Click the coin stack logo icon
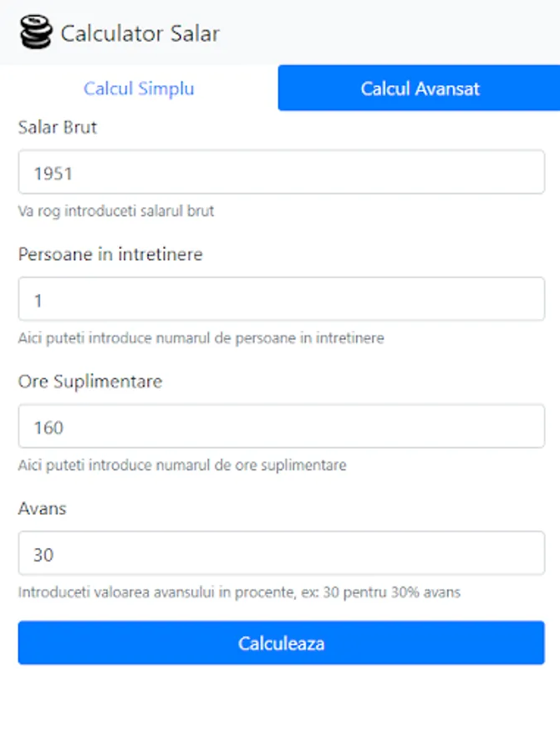This screenshot has height=752, width=560. tap(35, 33)
